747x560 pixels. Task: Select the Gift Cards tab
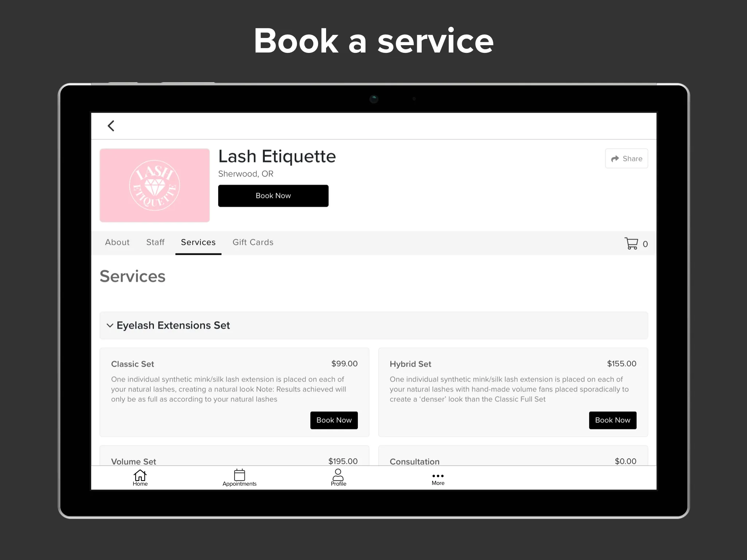[252, 242]
